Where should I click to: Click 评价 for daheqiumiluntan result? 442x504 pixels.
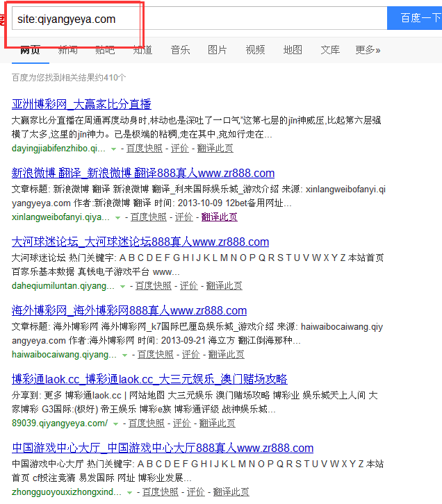pyautogui.click(x=189, y=286)
